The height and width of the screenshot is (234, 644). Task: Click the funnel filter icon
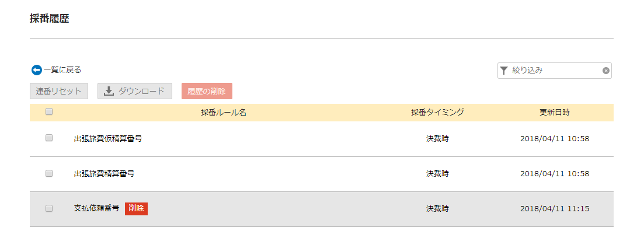[x=504, y=71]
